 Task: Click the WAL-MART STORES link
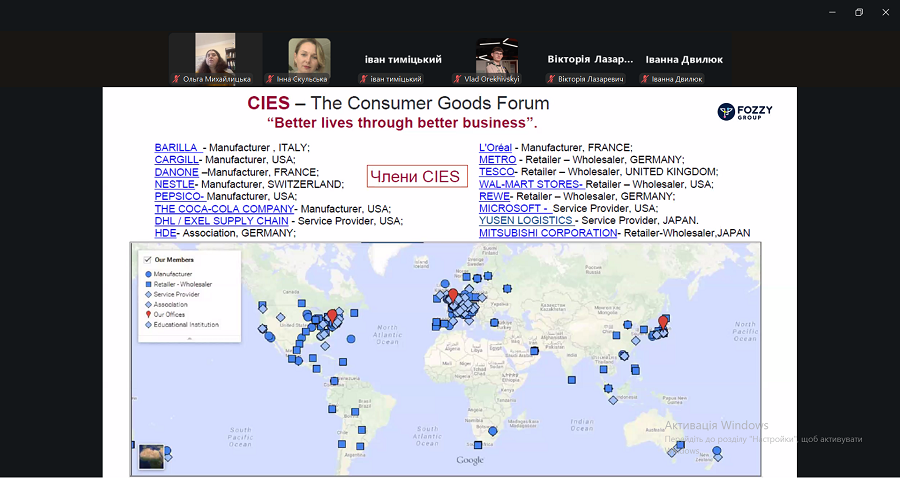coord(530,184)
